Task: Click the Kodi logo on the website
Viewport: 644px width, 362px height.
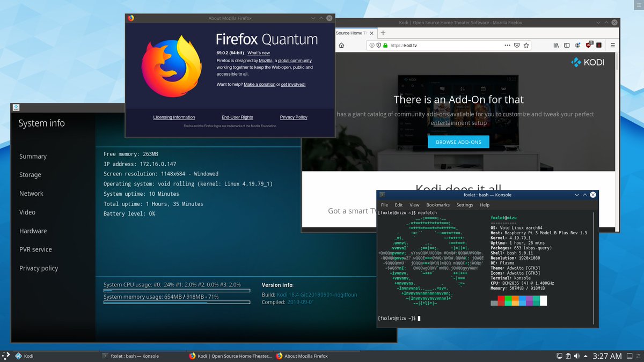Action: point(588,62)
